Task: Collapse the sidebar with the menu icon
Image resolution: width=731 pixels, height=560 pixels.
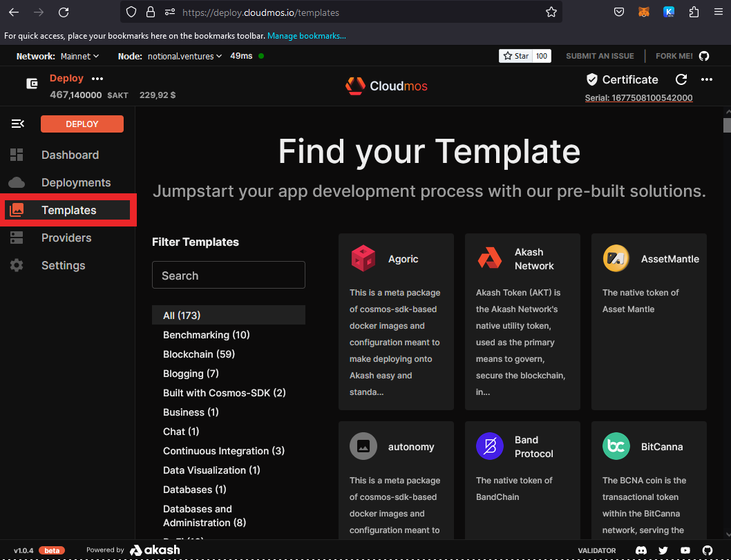Action: tap(17, 124)
